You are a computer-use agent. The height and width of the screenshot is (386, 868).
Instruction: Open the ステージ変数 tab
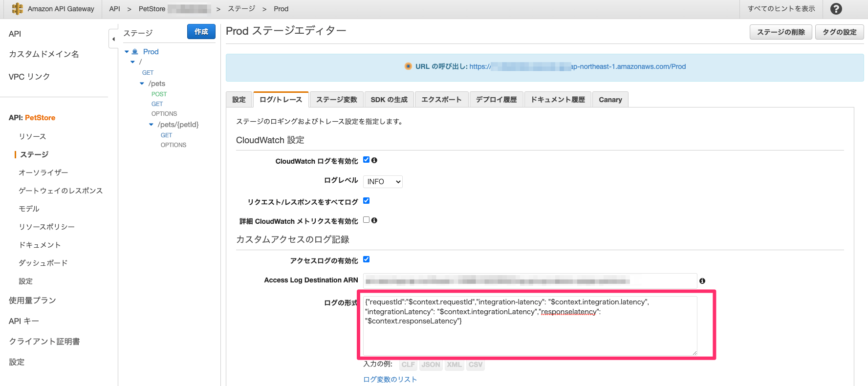pos(336,100)
